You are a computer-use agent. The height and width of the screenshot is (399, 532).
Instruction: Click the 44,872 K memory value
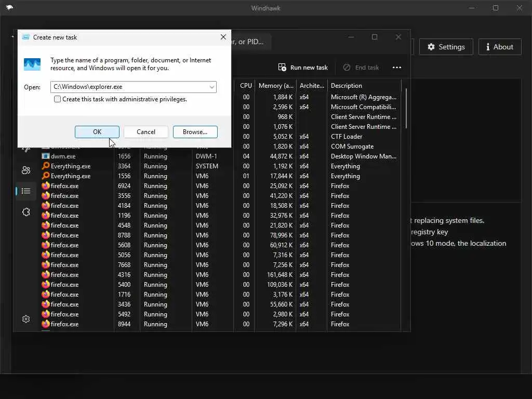(281, 156)
